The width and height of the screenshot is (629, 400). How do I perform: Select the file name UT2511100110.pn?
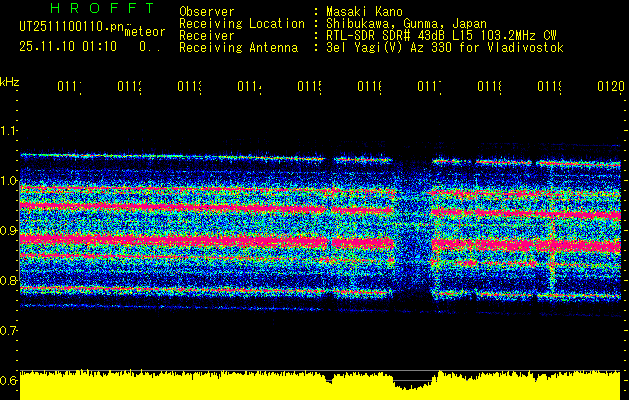tap(71, 27)
